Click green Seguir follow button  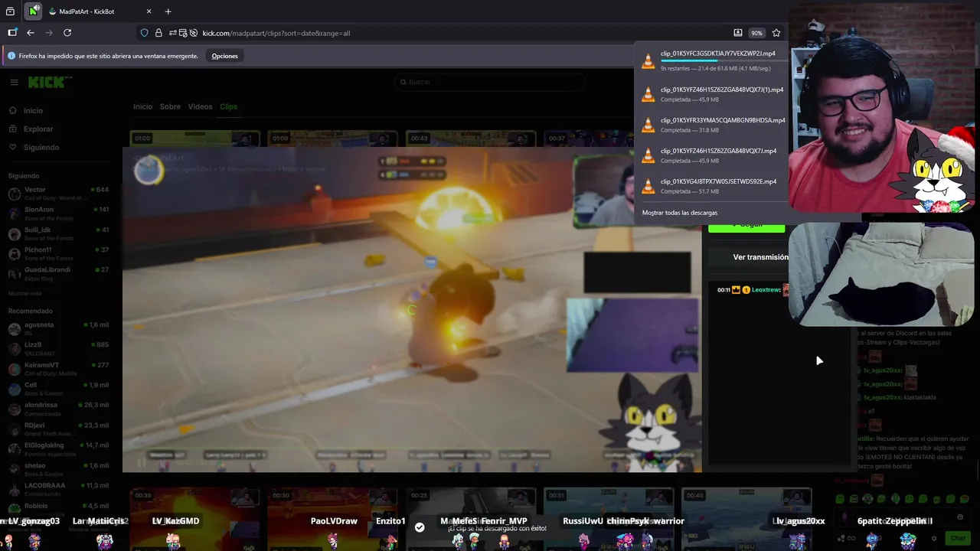coord(746,227)
